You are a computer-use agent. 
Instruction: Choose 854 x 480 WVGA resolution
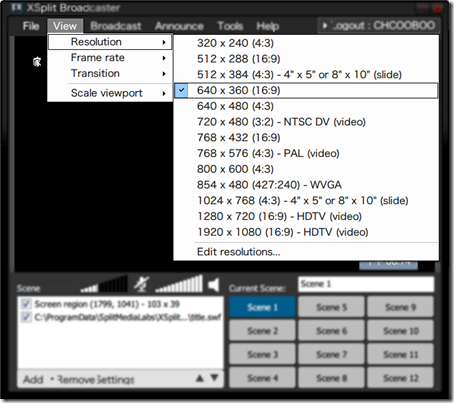306,185
